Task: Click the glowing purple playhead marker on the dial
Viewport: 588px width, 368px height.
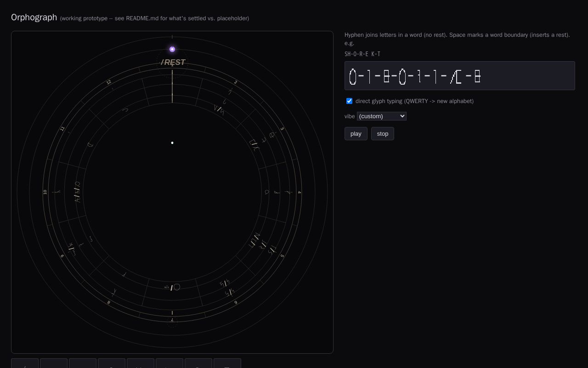Action: pos(172,49)
